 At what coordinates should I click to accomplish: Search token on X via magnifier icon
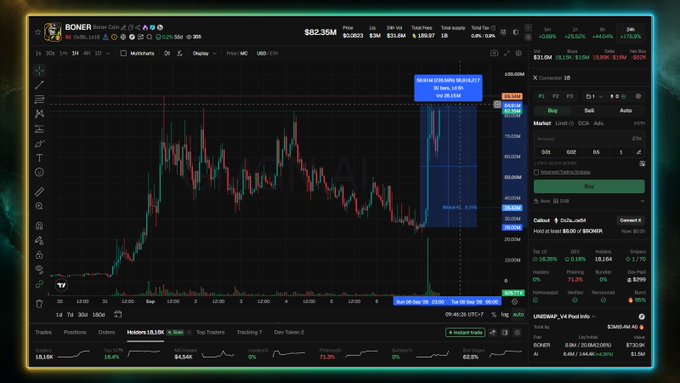coord(150,37)
